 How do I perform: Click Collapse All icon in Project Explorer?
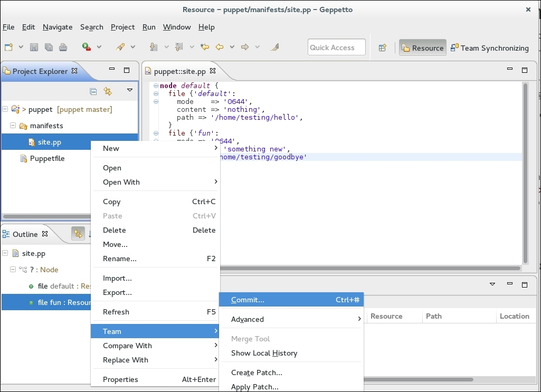tap(93, 91)
